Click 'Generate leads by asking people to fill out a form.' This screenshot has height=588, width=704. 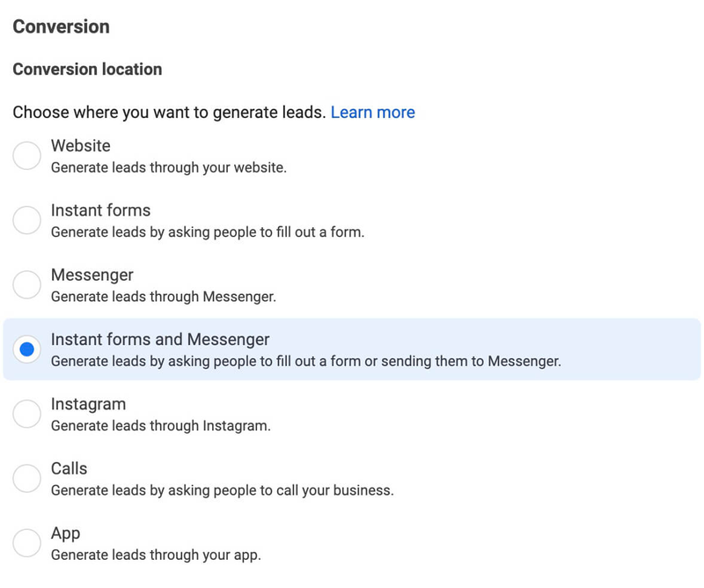pyautogui.click(x=208, y=232)
